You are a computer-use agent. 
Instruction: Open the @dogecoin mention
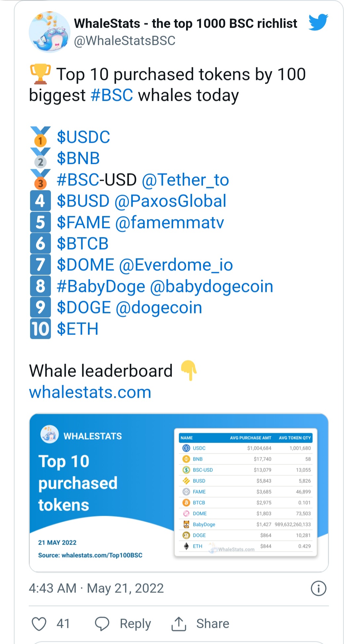(159, 308)
